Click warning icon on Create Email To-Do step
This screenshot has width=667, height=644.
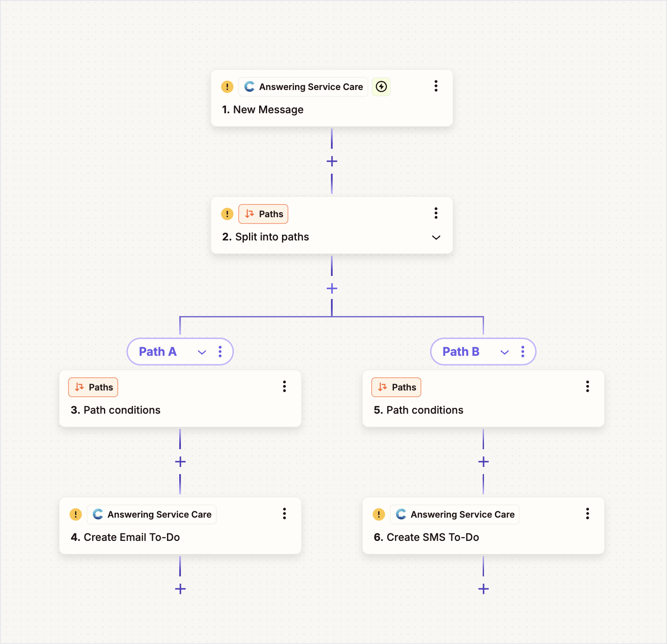coord(76,514)
